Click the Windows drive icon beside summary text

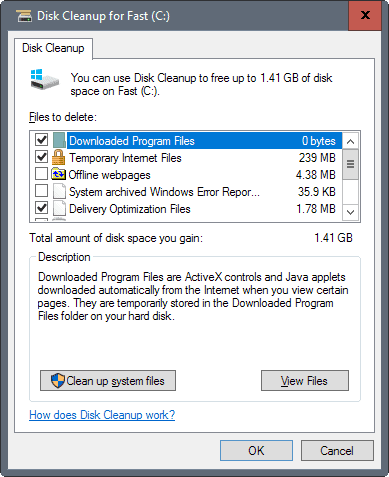44,79
